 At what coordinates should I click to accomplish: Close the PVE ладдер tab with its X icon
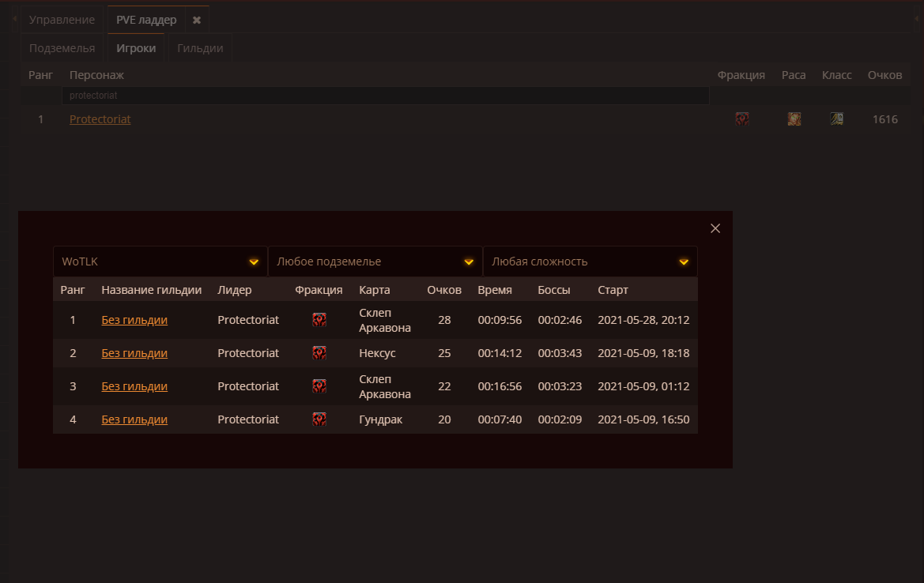197,20
